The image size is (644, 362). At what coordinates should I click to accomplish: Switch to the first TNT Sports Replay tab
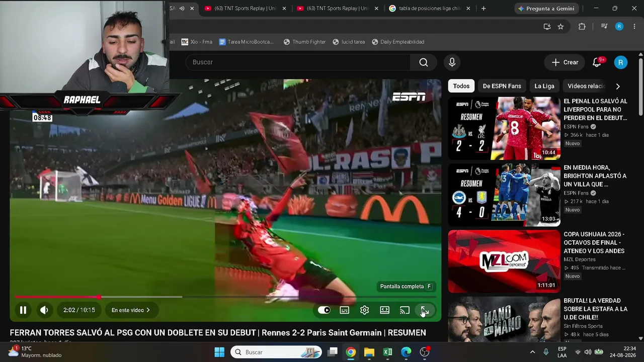(246, 9)
